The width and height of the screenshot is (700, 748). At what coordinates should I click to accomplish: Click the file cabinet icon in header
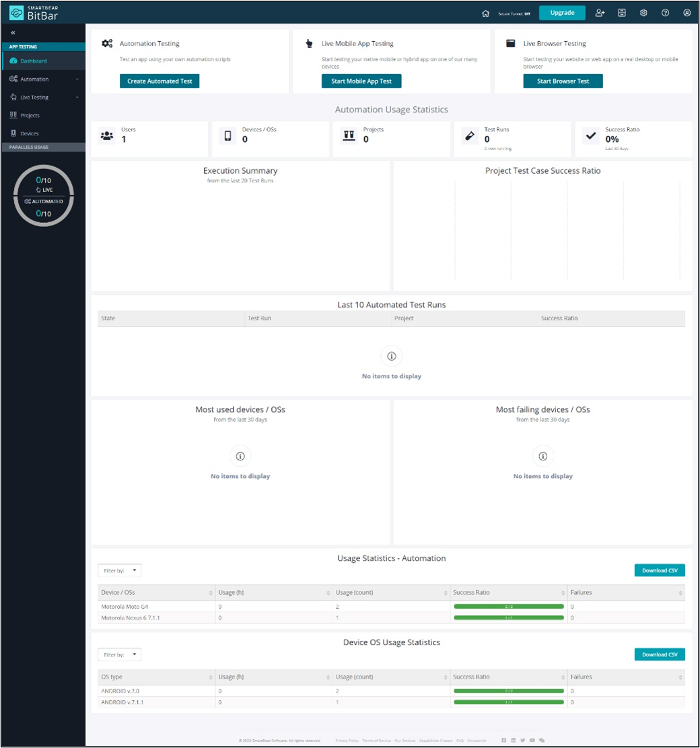622,13
